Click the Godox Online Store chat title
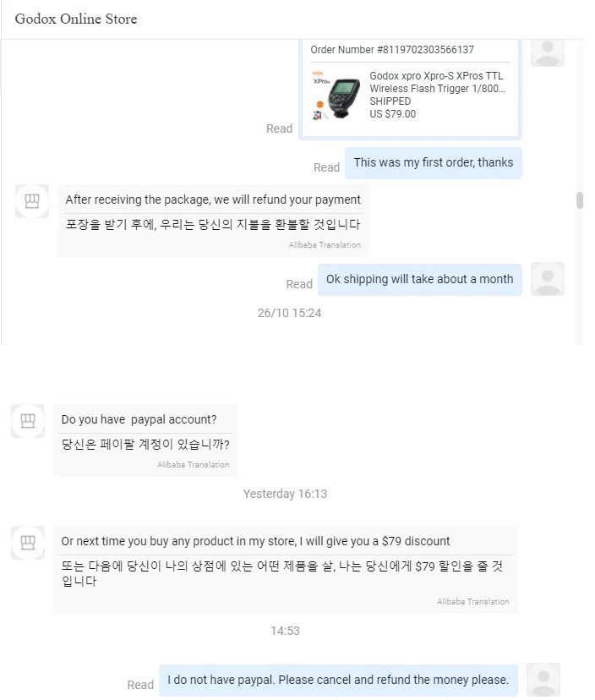Screen dimensions: 595x700 (76, 19)
